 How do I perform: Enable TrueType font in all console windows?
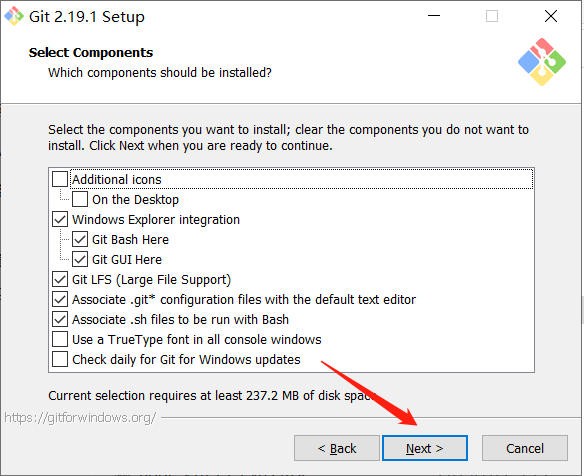[60, 339]
